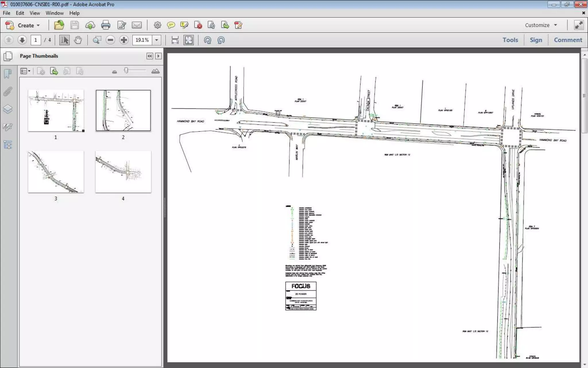Open the Attachments panel paperclip icon
Screen dimensions: 588x368
[8, 92]
